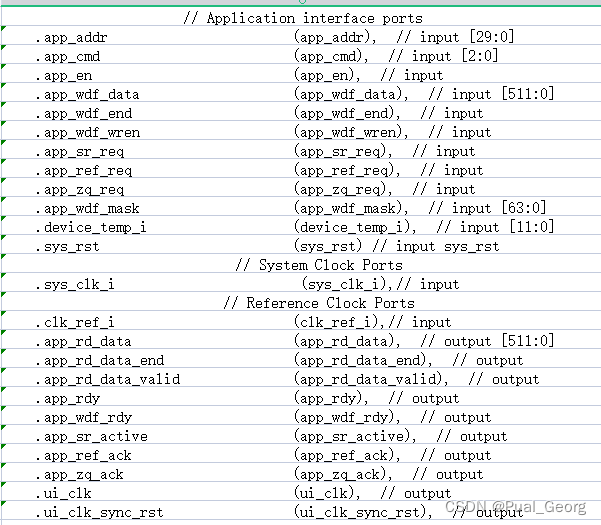Click the '.app_en' port name
The width and height of the screenshot is (601, 525).
pyautogui.click(x=64, y=75)
